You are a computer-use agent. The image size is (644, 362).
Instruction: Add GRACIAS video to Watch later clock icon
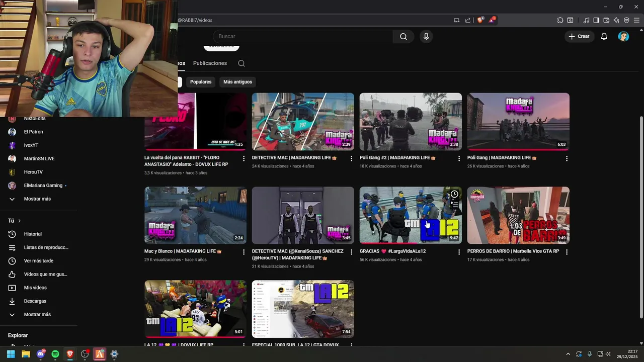454,194
